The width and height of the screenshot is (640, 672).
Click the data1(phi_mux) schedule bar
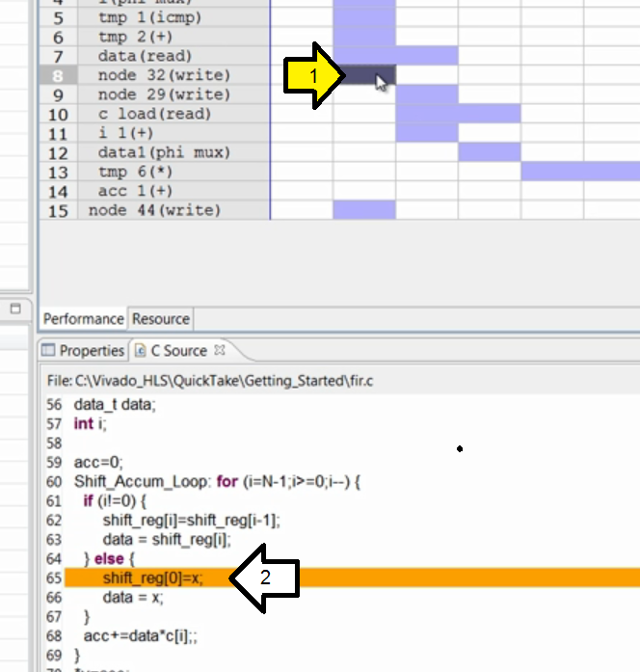(490, 152)
